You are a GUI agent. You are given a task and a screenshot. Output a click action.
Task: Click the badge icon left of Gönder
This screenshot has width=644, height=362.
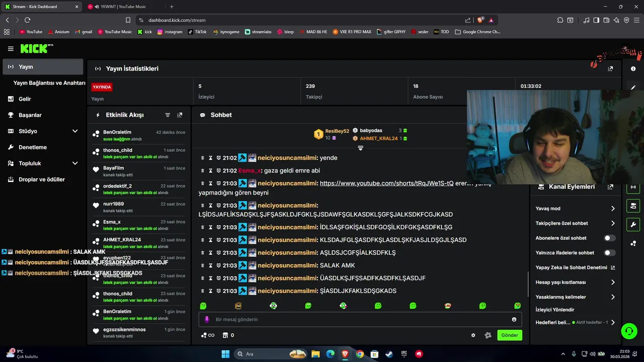click(x=488, y=335)
